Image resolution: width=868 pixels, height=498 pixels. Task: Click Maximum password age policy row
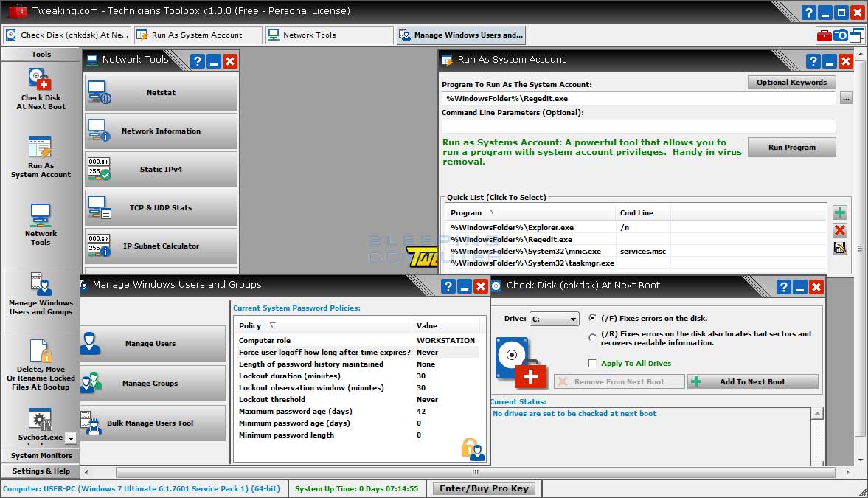pos(358,411)
